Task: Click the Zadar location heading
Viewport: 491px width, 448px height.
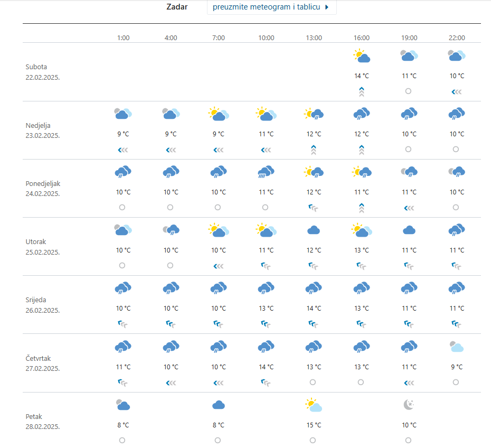Action: (x=177, y=7)
